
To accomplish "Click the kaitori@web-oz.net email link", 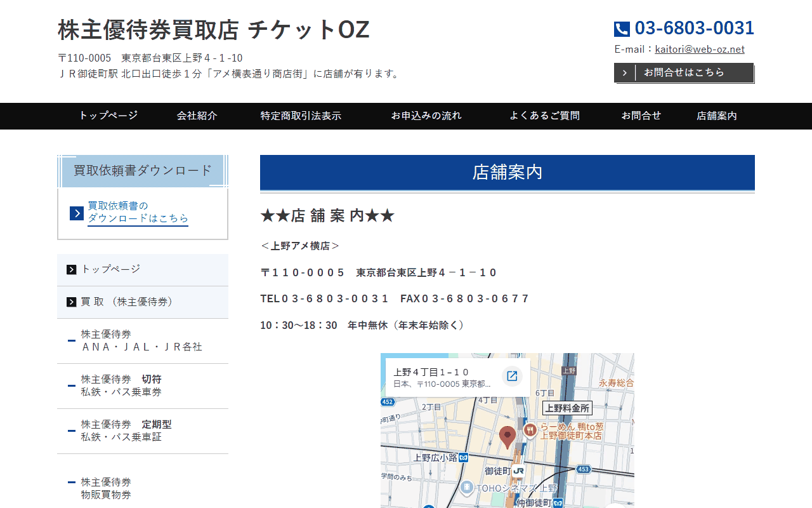I will coord(700,49).
